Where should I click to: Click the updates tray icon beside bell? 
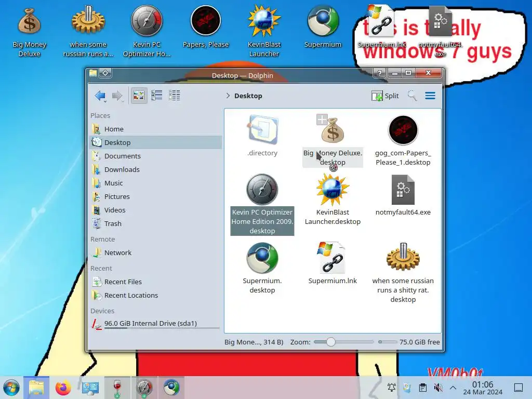click(407, 388)
